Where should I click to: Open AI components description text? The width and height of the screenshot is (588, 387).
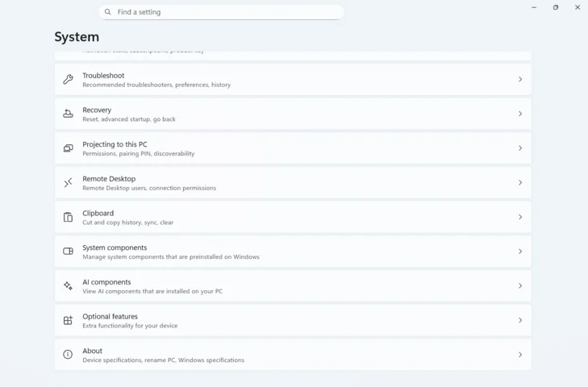click(x=152, y=291)
